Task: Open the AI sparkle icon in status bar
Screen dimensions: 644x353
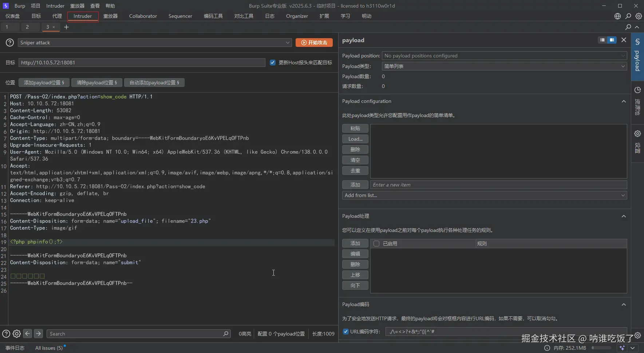Action: [x=622, y=348]
